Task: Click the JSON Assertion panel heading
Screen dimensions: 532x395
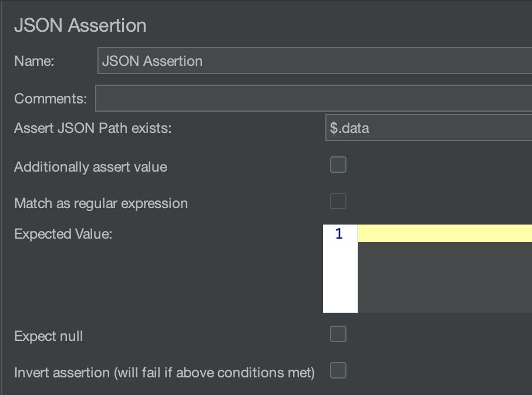Action: tap(80, 26)
